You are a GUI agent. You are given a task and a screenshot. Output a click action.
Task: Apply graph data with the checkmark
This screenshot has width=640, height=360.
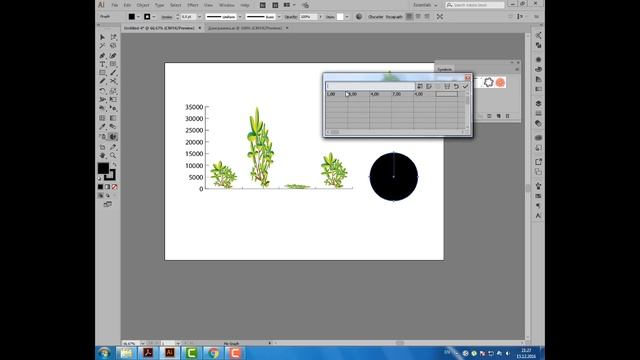pos(465,86)
